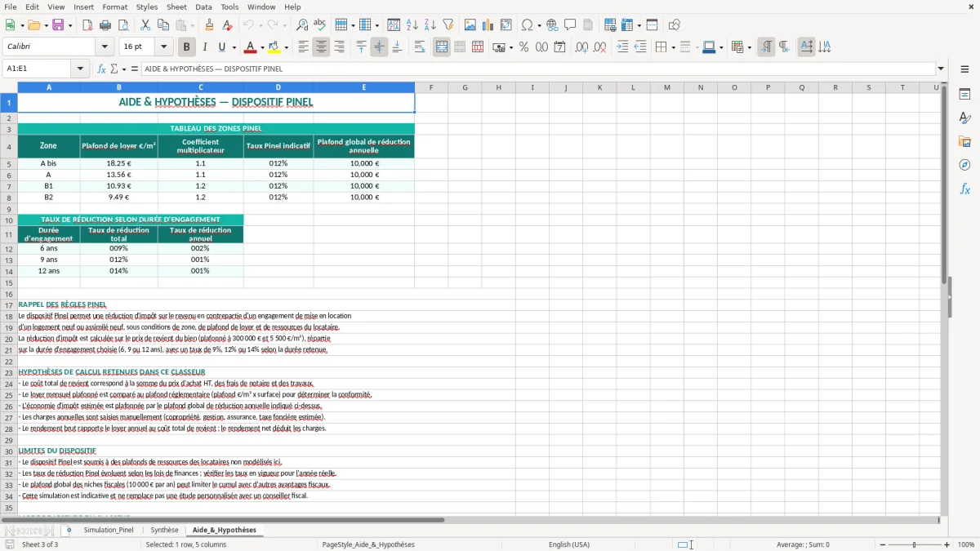Click the Insert Hyperlink icon
The image size is (980, 551).
click(552, 25)
